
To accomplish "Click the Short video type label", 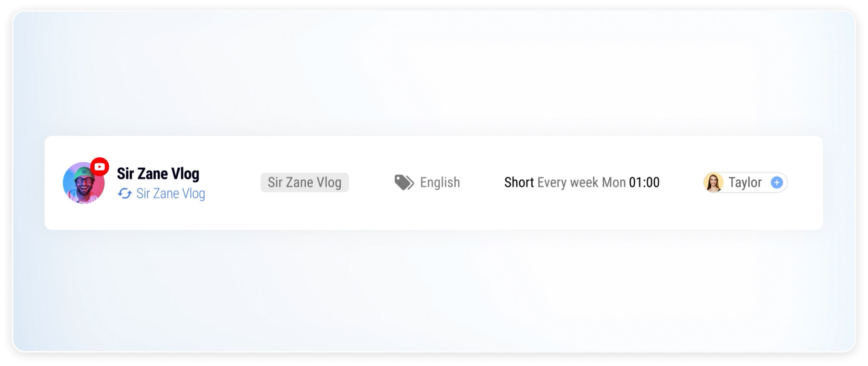I will pyautogui.click(x=519, y=183).
